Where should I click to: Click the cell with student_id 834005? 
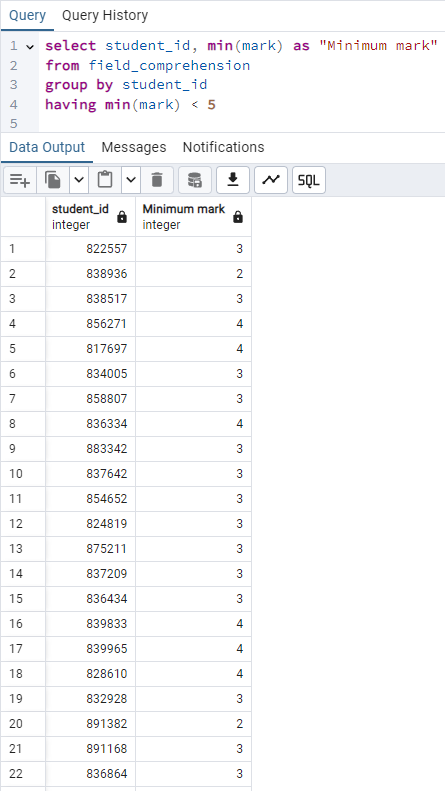point(90,374)
